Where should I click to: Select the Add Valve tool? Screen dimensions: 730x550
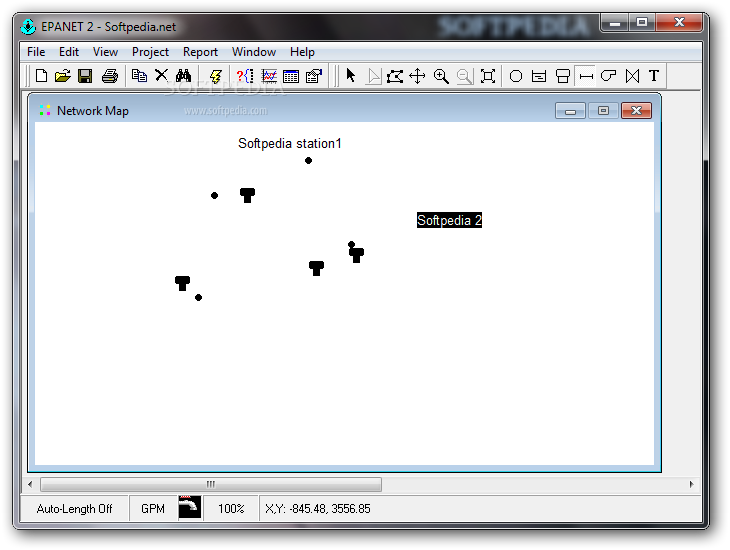632,75
